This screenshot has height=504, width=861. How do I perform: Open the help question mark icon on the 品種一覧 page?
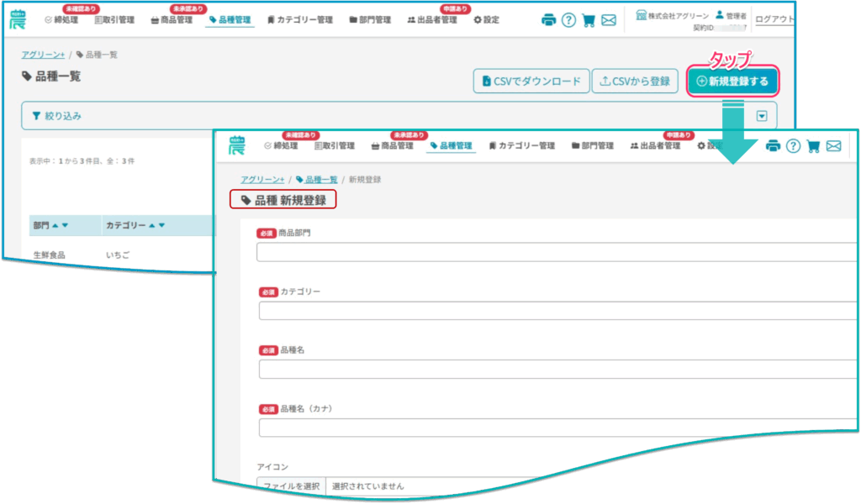click(568, 20)
